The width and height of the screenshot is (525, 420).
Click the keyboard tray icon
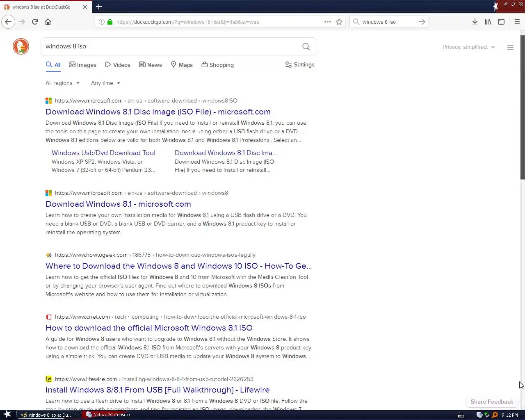tap(461, 415)
